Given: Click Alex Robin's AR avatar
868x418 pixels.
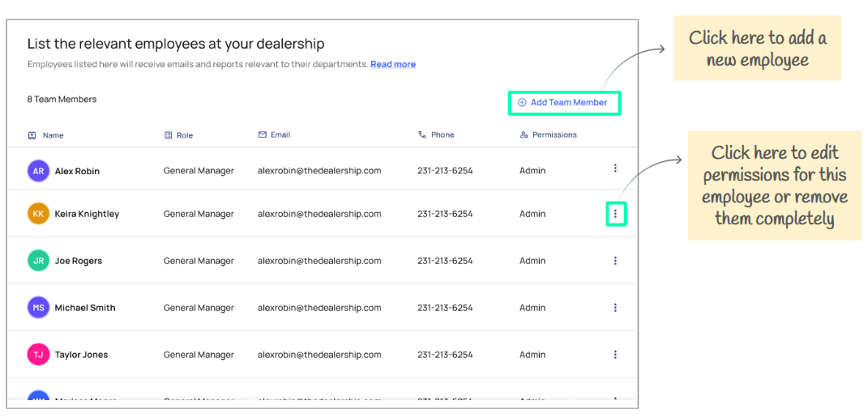Looking at the screenshot, I should pos(38,171).
